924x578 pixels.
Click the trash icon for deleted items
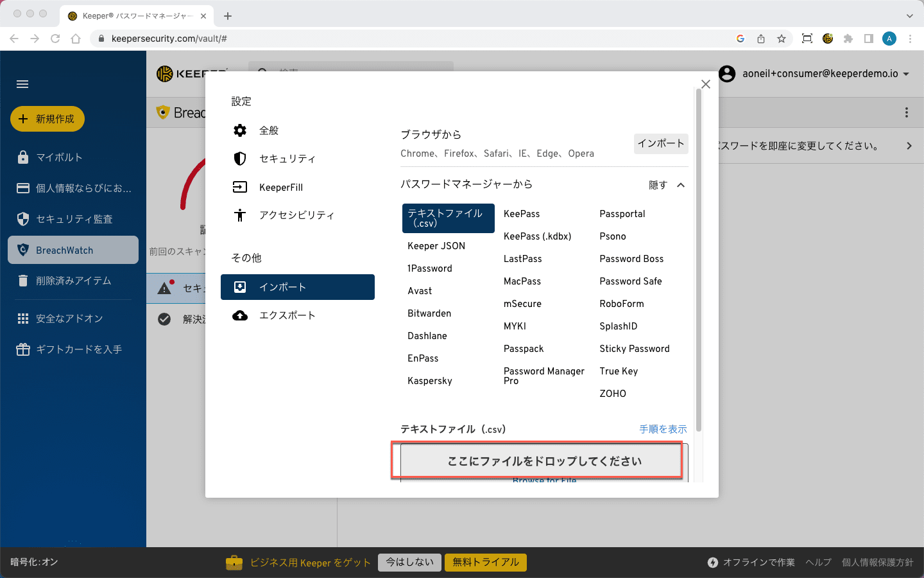coord(23,281)
